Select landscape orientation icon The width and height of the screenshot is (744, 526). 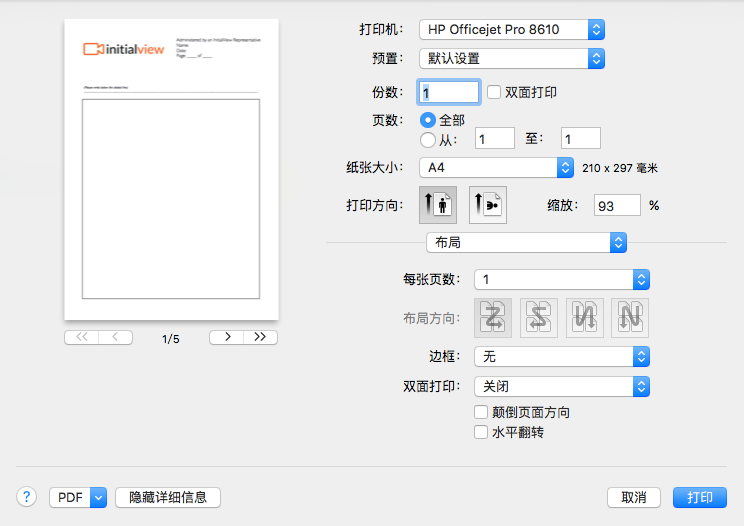click(487, 205)
